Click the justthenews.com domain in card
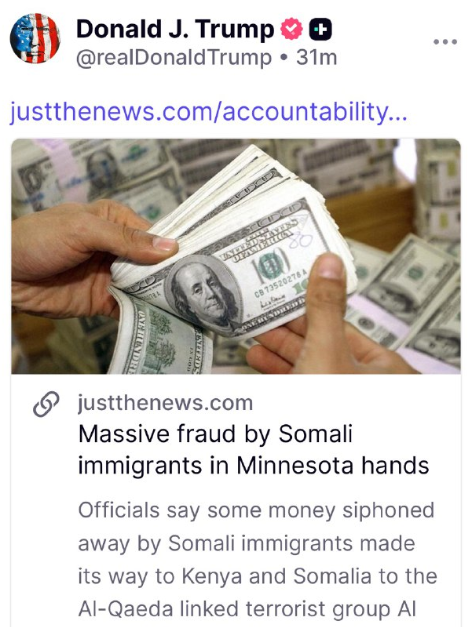472x638 pixels. (165, 403)
